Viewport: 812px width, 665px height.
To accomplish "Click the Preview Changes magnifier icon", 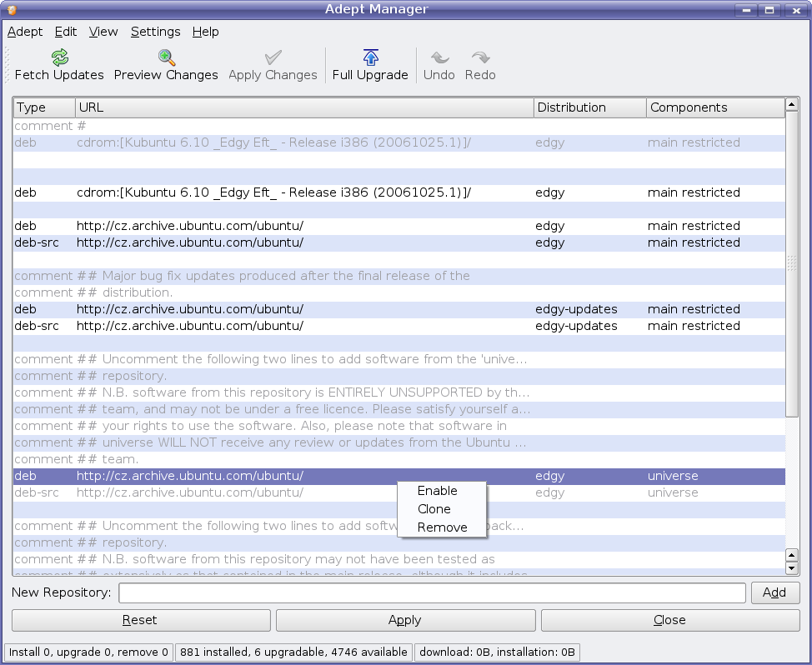I will (x=166, y=57).
